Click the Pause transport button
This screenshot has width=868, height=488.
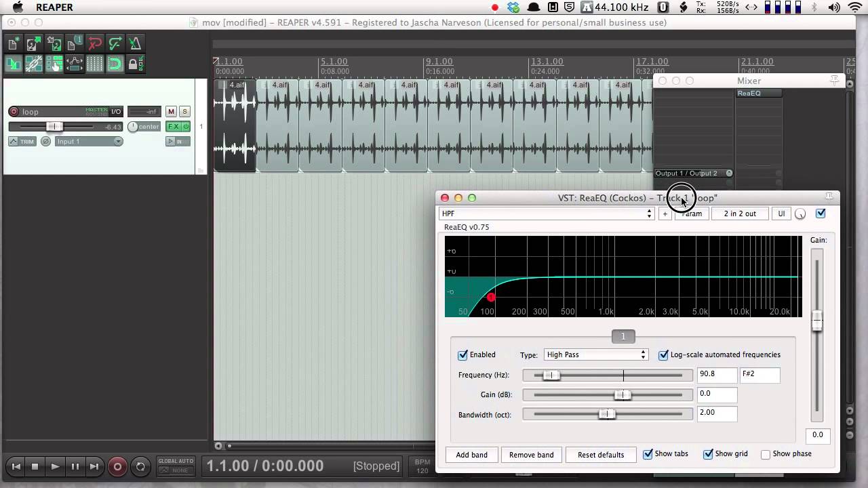[x=75, y=466]
